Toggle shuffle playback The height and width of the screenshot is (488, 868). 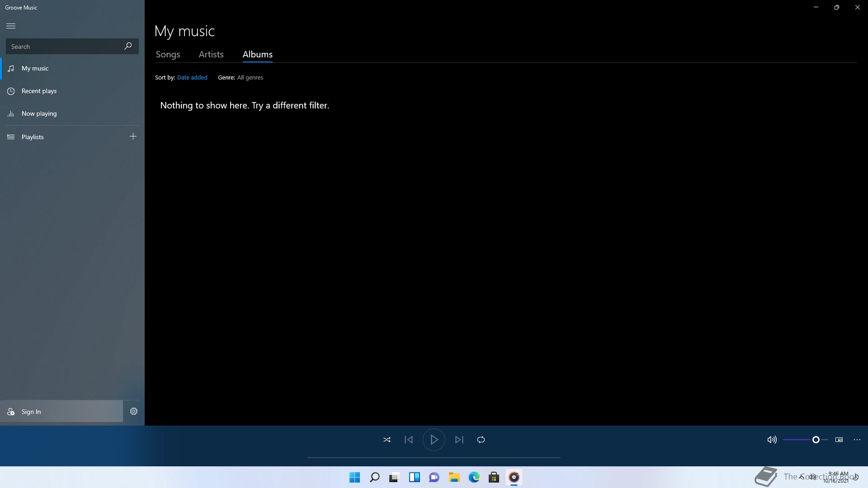click(387, 439)
